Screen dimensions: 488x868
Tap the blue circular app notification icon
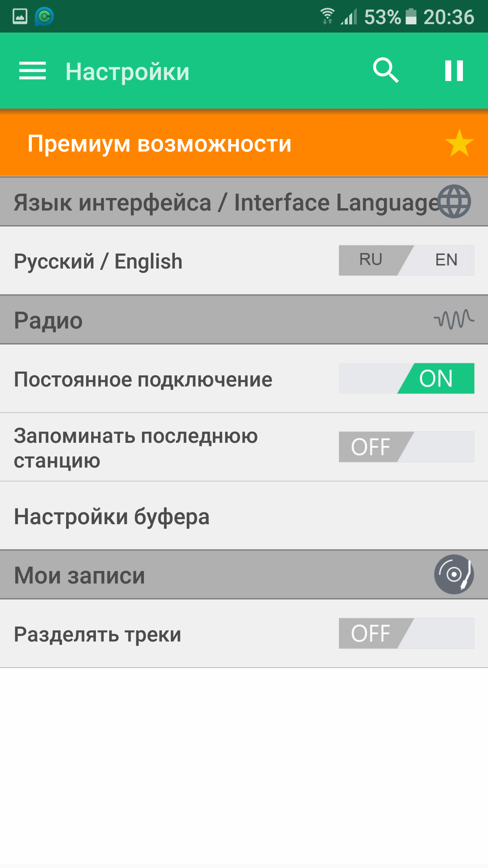[x=44, y=16]
